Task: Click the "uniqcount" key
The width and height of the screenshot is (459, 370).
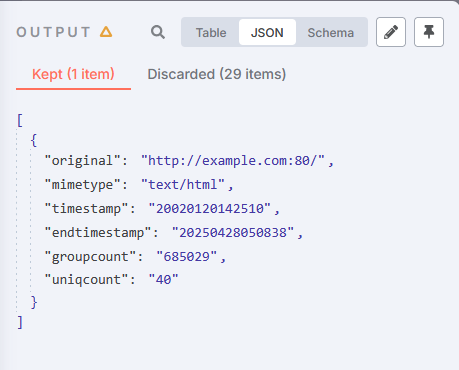Action: coord(86,279)
